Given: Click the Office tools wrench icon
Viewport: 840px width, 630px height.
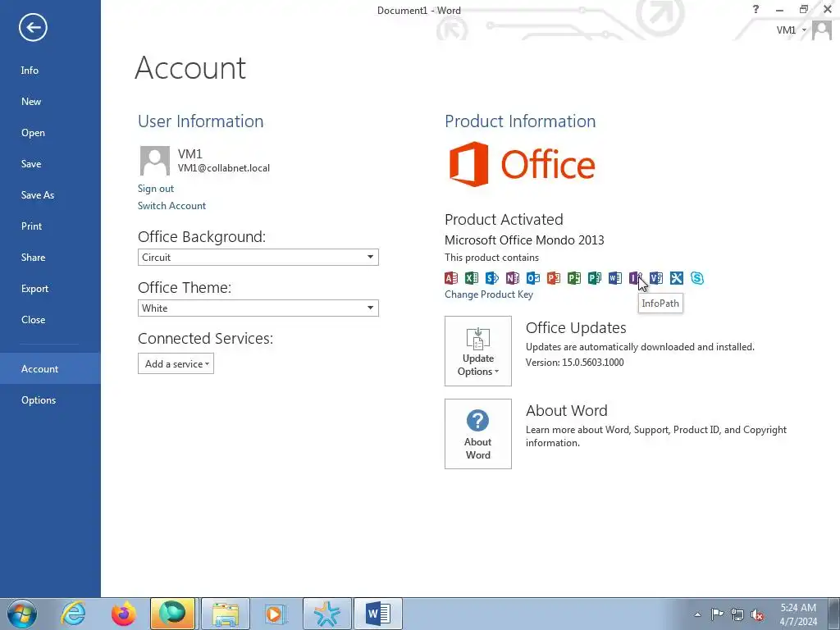Looking at the screenshot, I should click(676, 277).
